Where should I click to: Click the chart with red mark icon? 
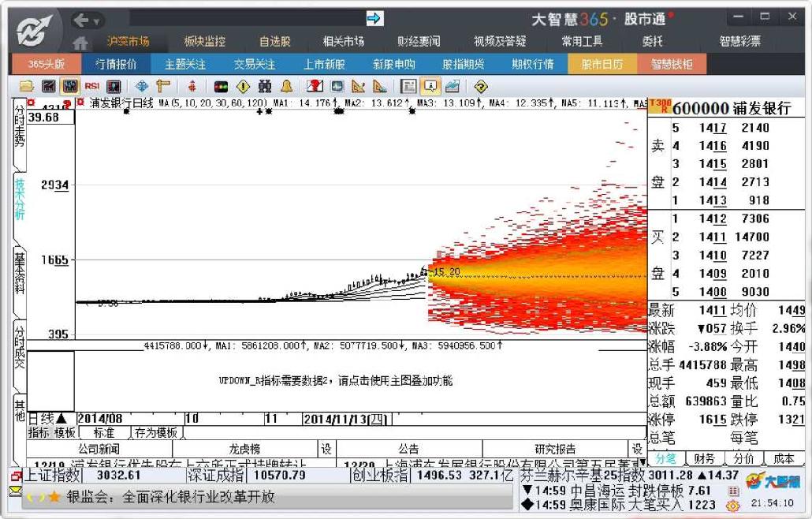click(315, 86)
